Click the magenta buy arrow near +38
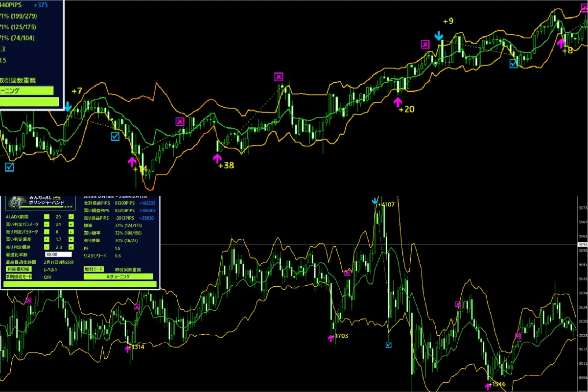This screenshot has width=588, height=392. (217, 158)
